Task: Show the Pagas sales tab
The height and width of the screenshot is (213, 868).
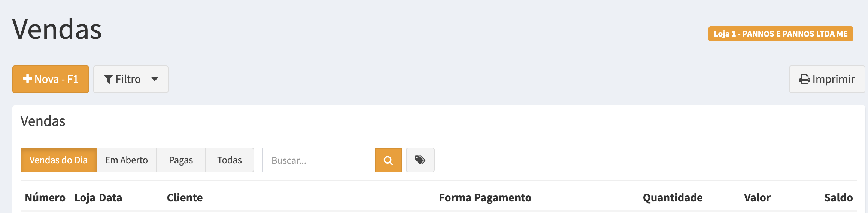Action: click(181, 160)
